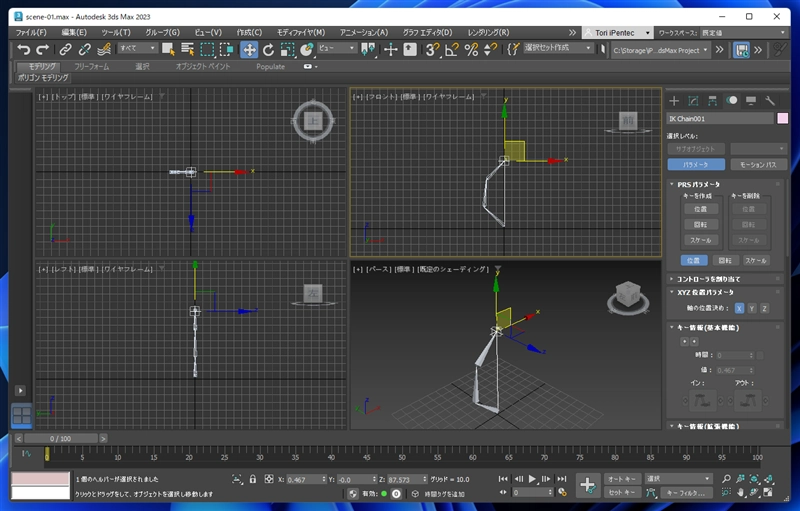Viewport: 800px width, 511px height.
Task: Go to the end frame
Action: (x=562, y=479)
